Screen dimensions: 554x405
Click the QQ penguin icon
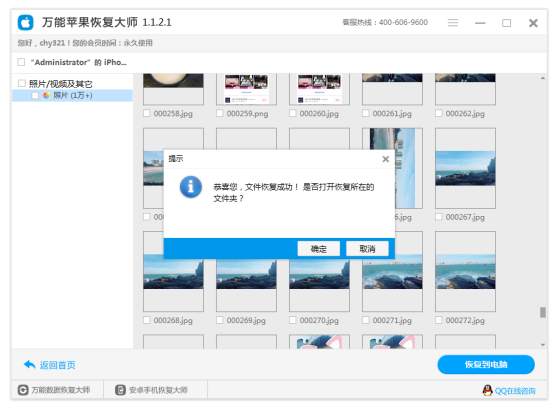[488, 390]
